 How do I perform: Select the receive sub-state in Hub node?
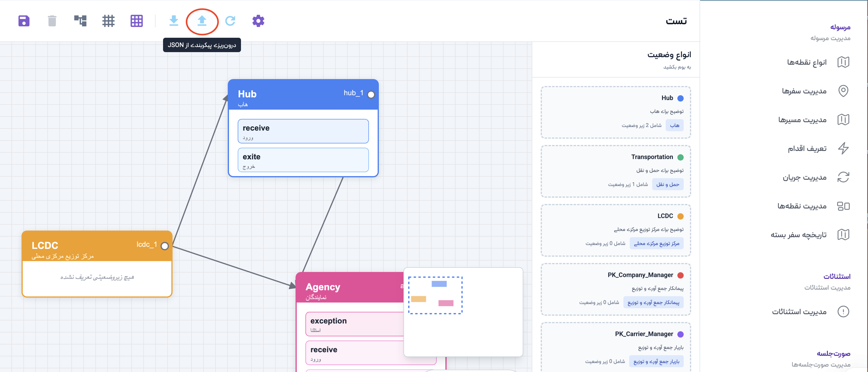[x=303, y=131]
